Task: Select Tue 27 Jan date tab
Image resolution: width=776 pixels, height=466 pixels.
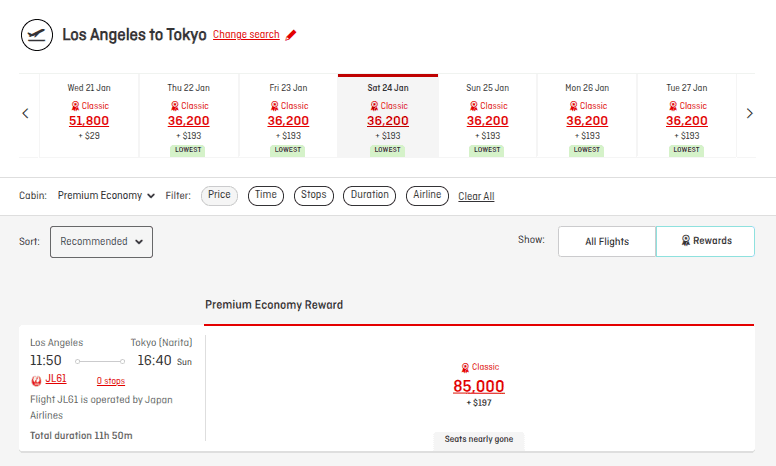Action: [686, 116]
